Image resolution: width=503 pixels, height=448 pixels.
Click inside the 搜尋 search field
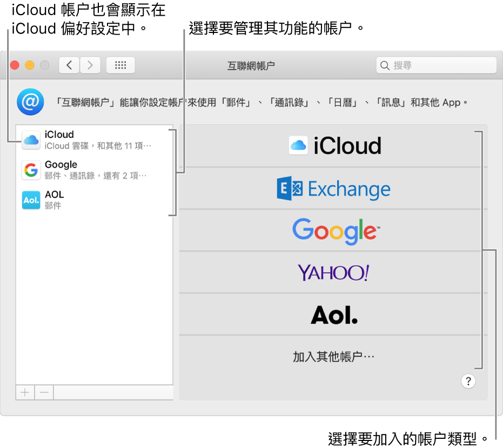[x=437, y=65]
